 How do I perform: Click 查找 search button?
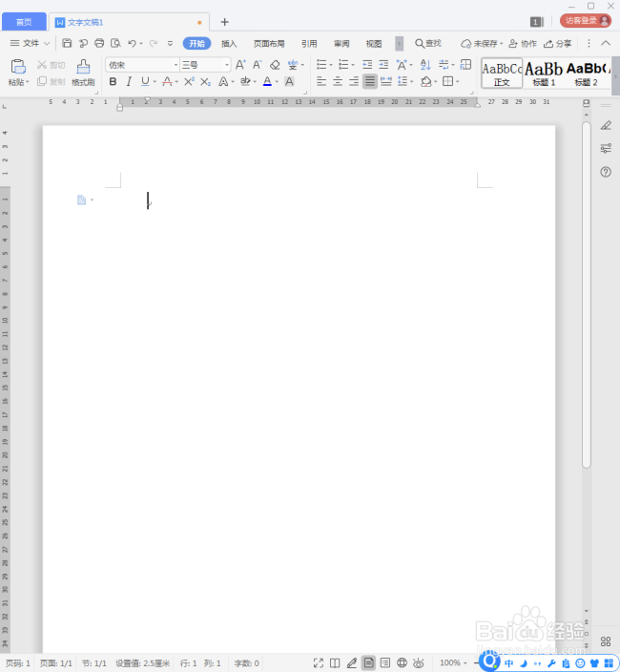tap(428, 43)
